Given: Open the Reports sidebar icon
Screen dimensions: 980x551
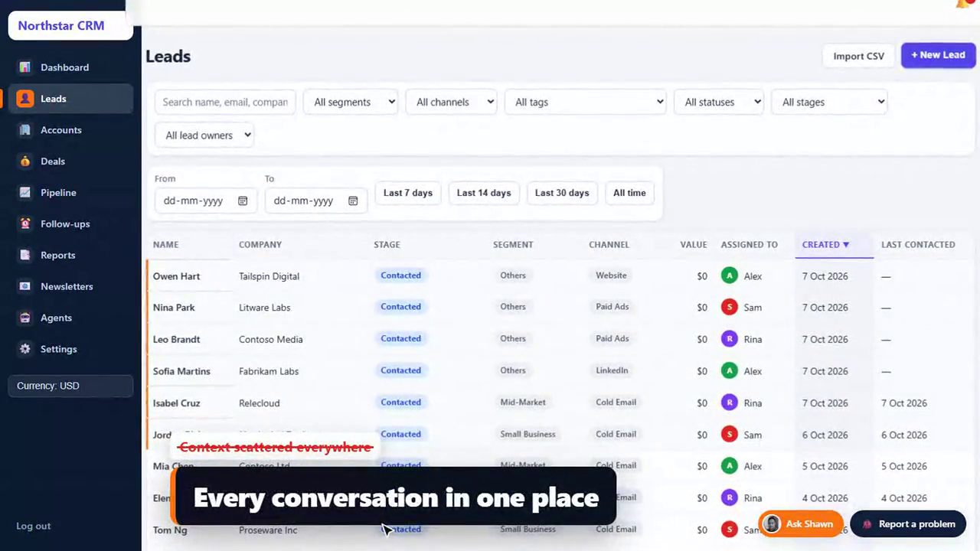Looking at the screenshot, I should [25, 256].
